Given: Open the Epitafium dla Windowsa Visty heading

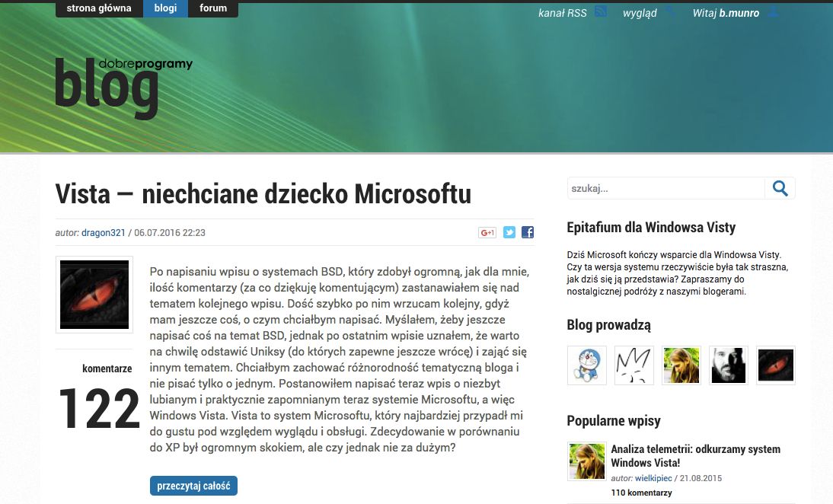Looking at the screenshot, I should click(x=650, y=227).
